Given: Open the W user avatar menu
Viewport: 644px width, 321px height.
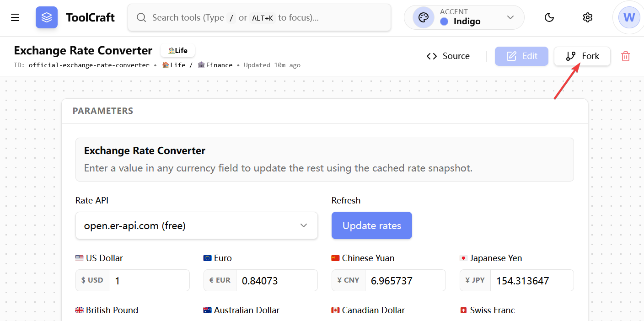Looking at the screenshot, I should pyautogui.click(x=629, y=17).
